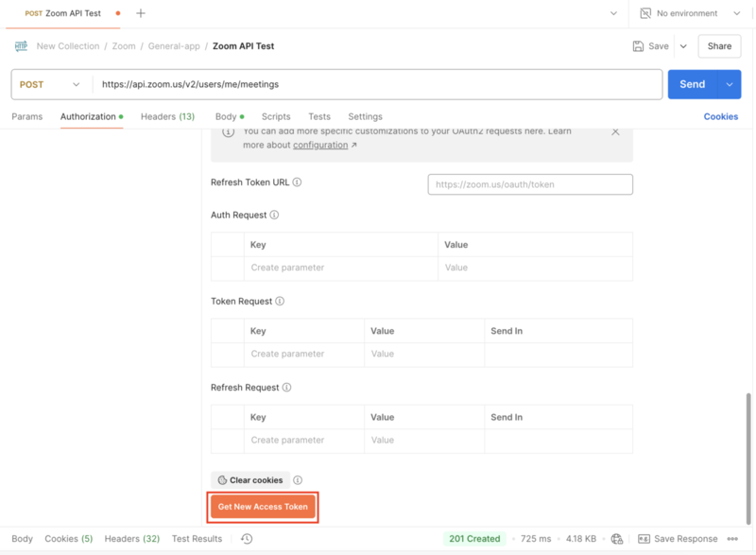
Task: Click the info icon next to Auth Request
Action: pos(274,215)
